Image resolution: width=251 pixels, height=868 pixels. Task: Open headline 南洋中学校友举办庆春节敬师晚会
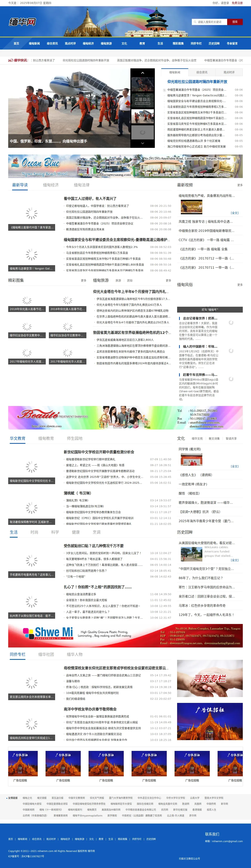[90, 709]
